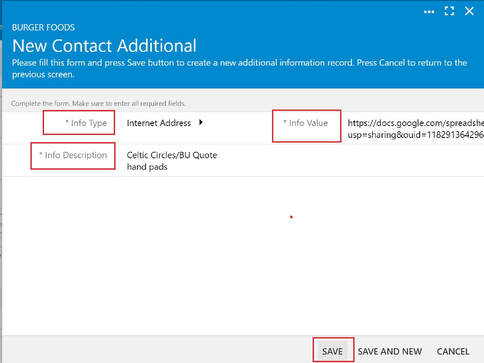Select the Internet Address info type value

pos(159,123)
